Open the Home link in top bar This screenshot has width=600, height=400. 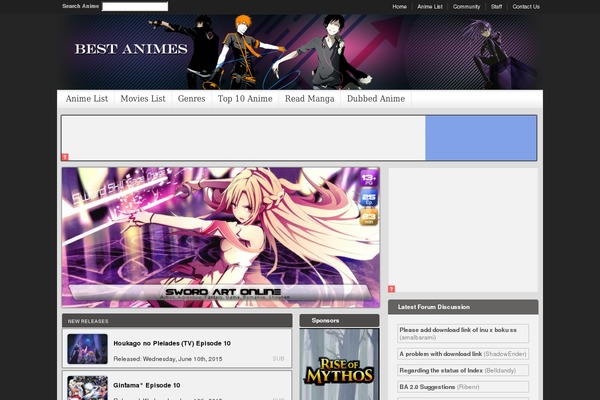point(399,7)
